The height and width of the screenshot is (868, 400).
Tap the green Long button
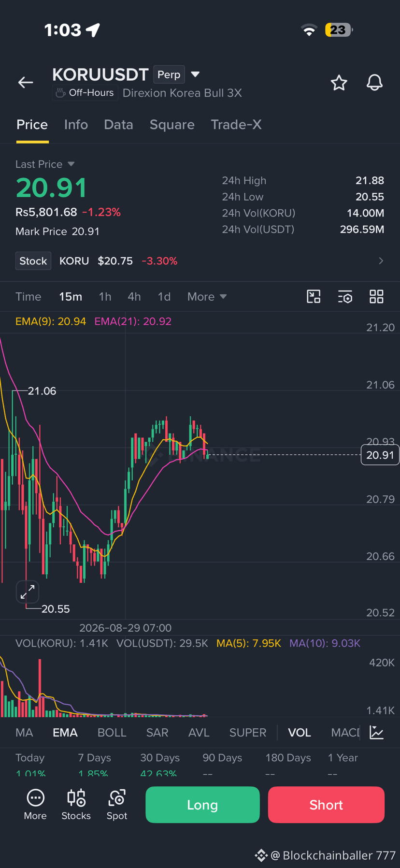[202, 805]
